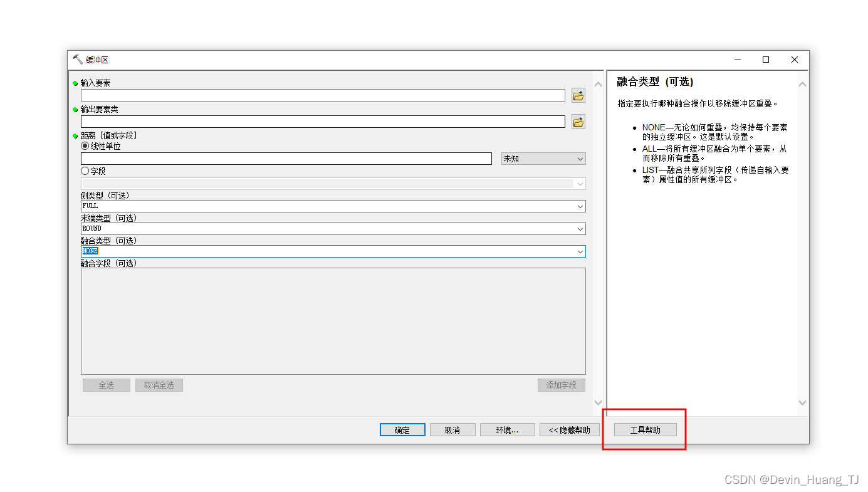Click the 取消 button
Screen dimensions: 868x492
[452, 430]
